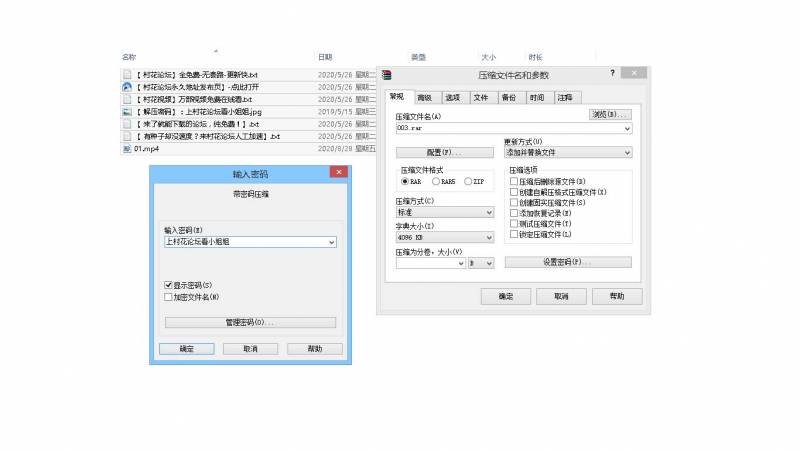Switch to the 选项 tab
The height and width of the screenshot is (450, 800).
click(453, 97)
